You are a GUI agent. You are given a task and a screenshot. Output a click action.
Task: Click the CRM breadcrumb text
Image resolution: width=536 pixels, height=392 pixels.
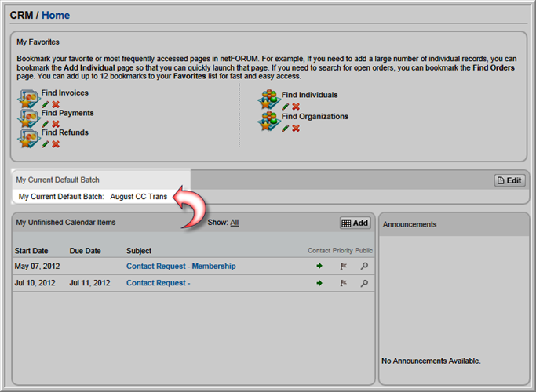tap(21, 16)
